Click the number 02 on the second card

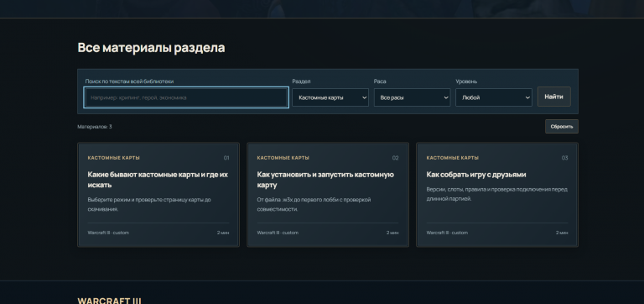tap(395, 158)
